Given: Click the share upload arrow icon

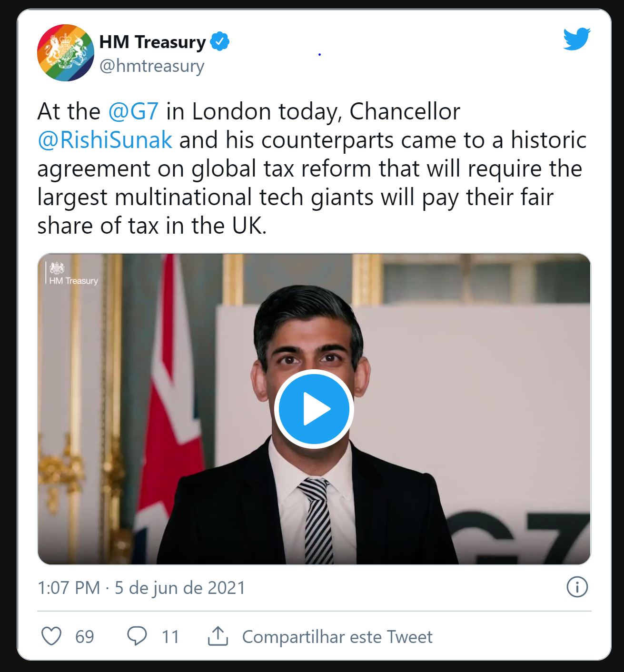Looking at the screenshot, I should tap(218, 636).
